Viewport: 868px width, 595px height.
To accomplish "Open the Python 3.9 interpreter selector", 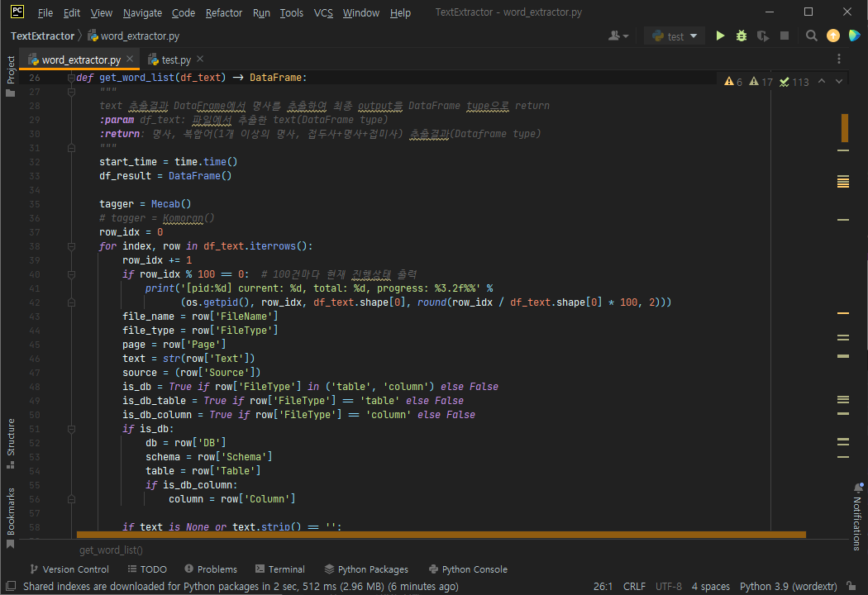I will [789, 586].
